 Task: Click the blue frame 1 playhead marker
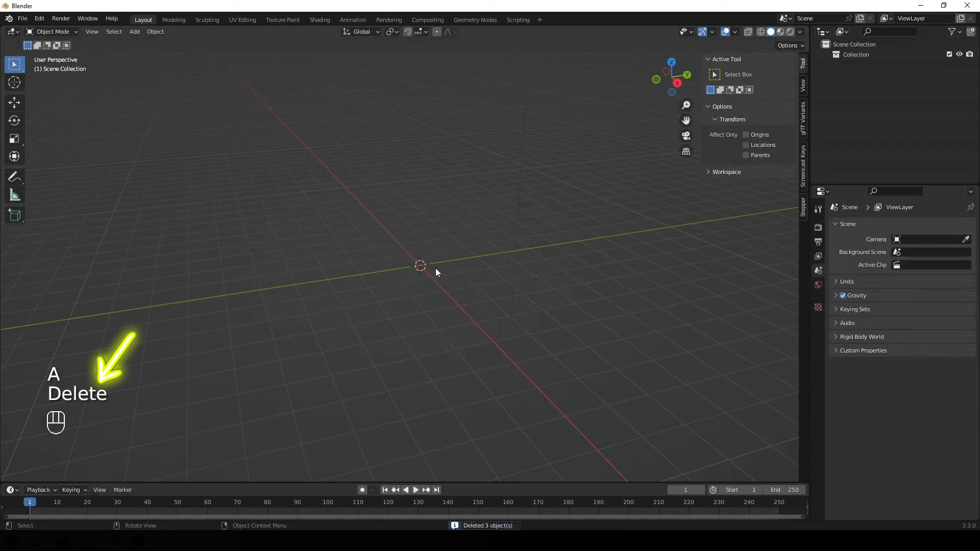(x=30, y=502)
